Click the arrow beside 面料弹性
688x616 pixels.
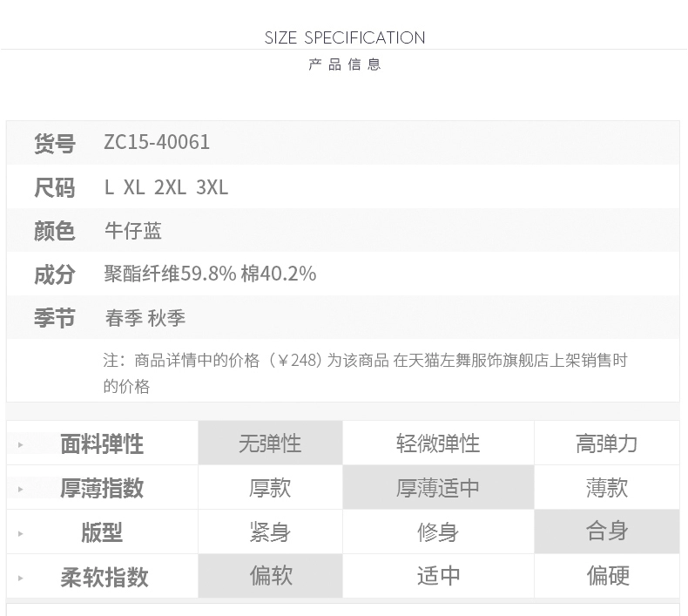point(20,444)
